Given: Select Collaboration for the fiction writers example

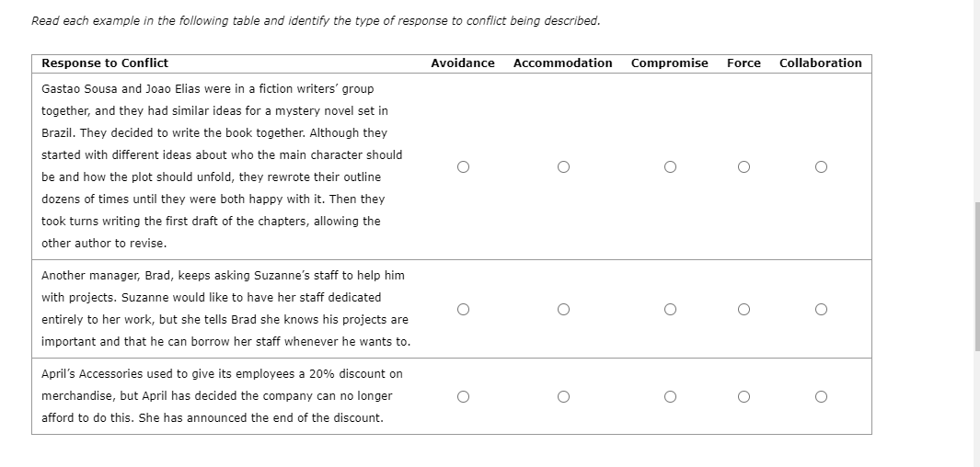Looking at the screenshot, I should pyautogui.click(x=821, y=166).
